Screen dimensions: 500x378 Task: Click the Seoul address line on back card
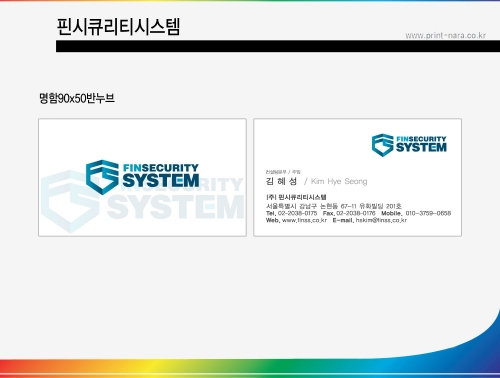click(x=334, y=206)
